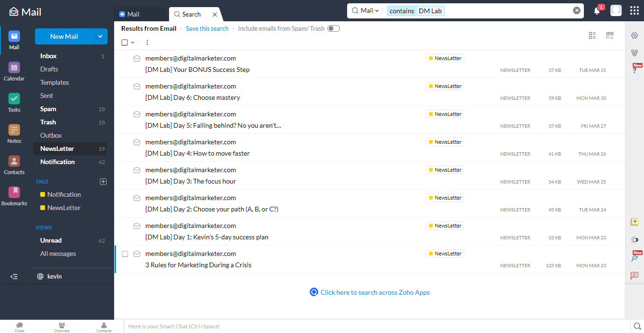
Task: Click Save this search
Action: point(207,28)
